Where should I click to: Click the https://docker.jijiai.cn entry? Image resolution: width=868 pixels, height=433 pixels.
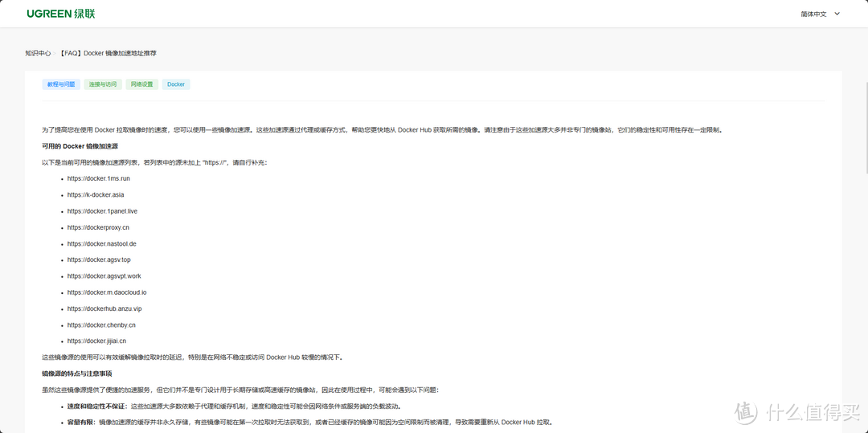click(97, 341)
